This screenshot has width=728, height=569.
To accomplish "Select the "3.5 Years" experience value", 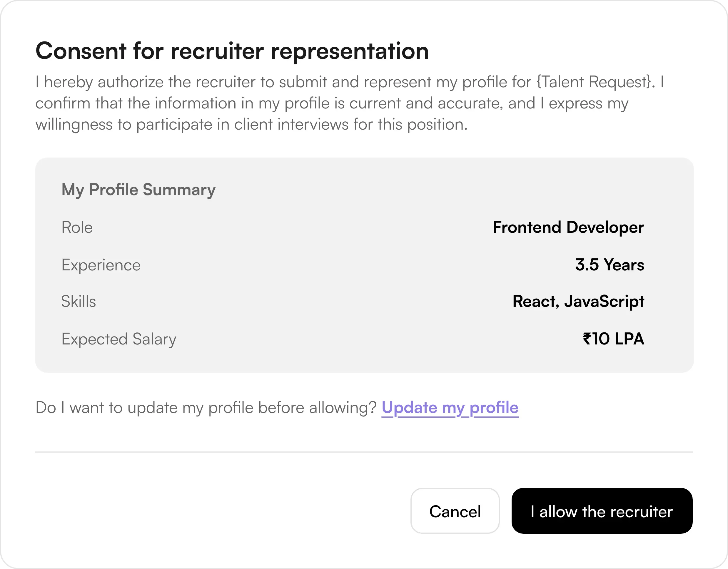I will click(x=609, y=265).
